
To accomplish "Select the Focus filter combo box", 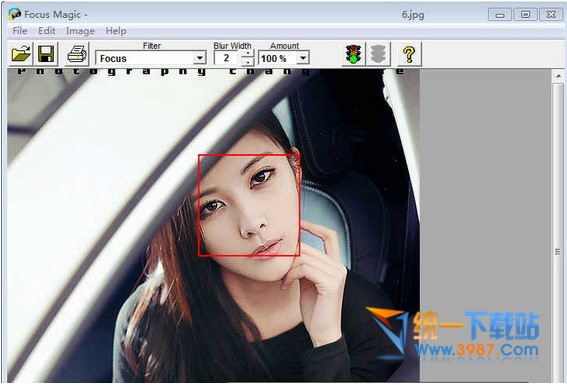I will pos(150,58).
